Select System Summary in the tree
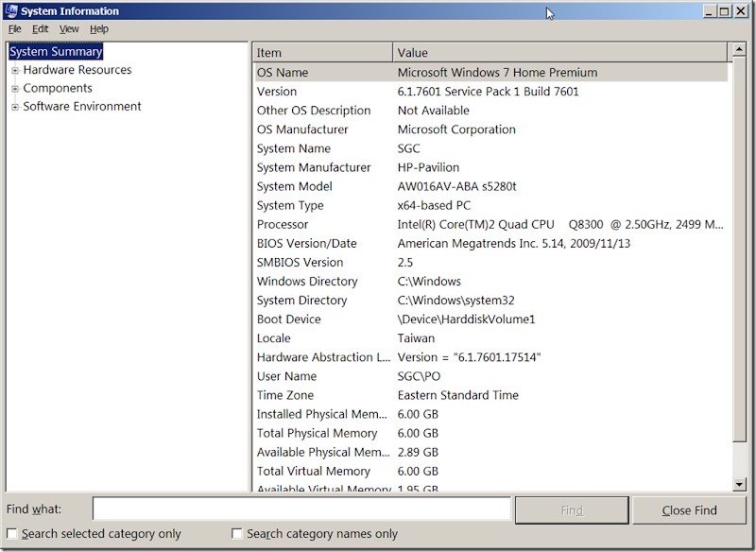 56,52
